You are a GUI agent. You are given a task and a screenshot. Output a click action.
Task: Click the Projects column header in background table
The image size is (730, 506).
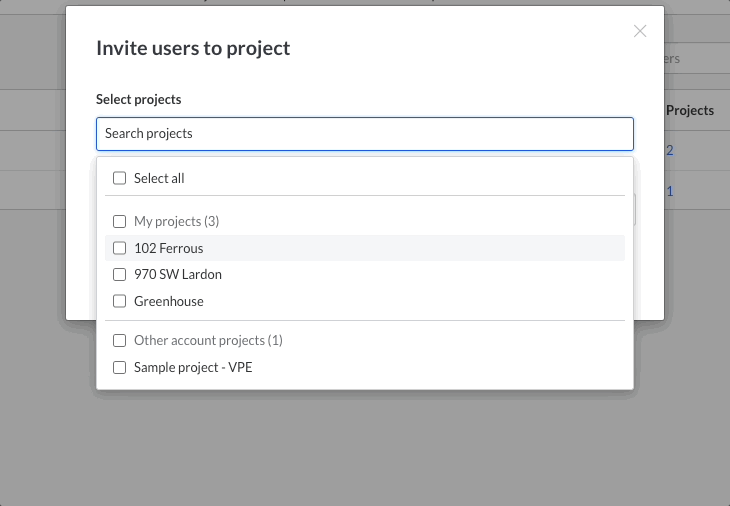(x=690, y=110)
